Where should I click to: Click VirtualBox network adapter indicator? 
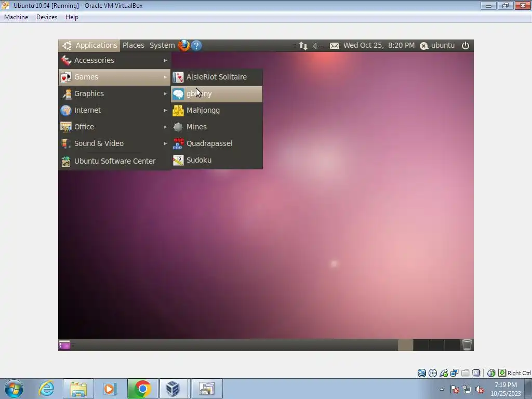[454, 373]
